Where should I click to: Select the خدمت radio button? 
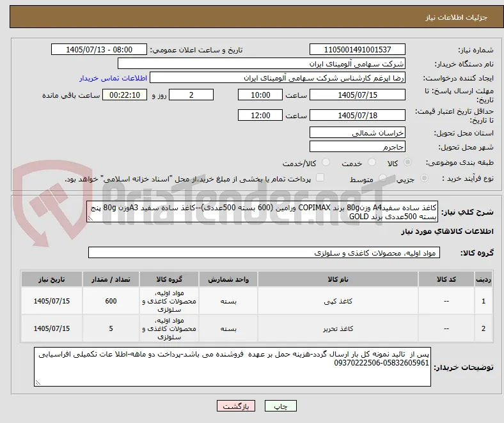pyautogui.click(x=372, y=162)
